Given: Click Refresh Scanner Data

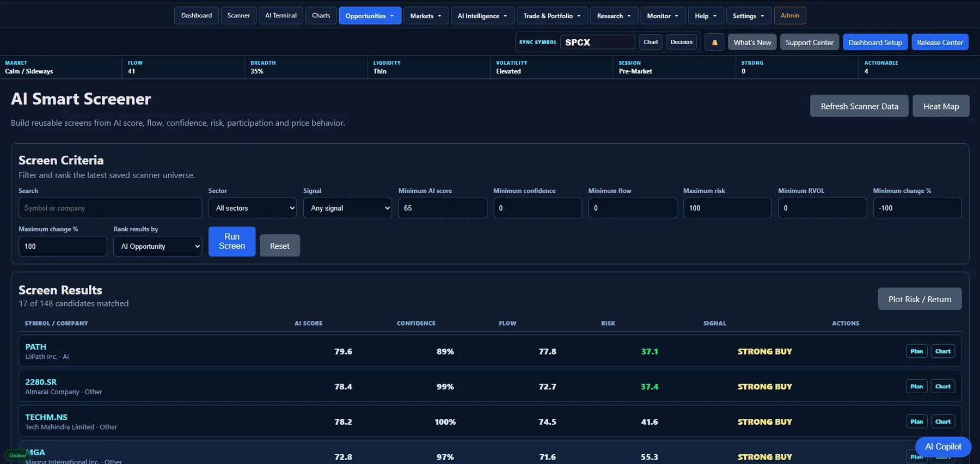Looking at the screenshot, I should pyautogui.click(x=859, y=106).
